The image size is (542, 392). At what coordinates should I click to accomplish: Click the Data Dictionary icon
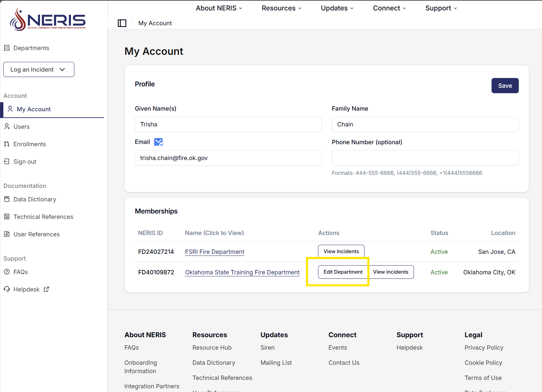(x=7, y=199)
